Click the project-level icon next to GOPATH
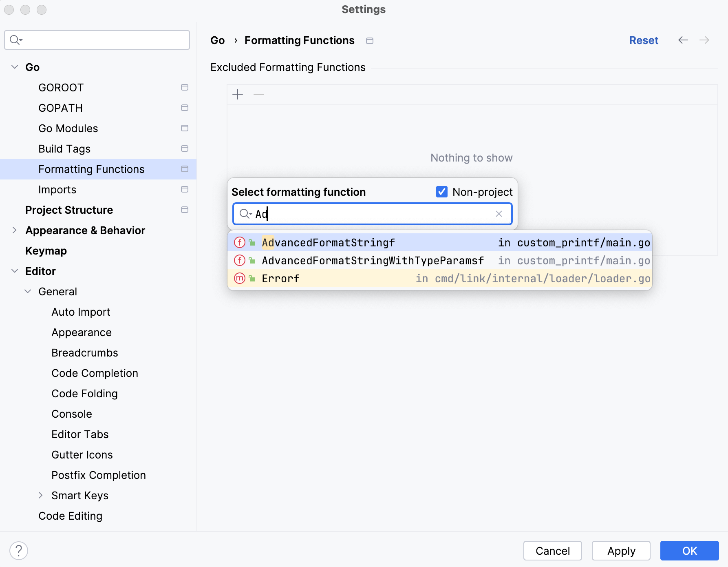Viewport: 728px width, 567px height. pyautogui.click(x=185, y=108)
